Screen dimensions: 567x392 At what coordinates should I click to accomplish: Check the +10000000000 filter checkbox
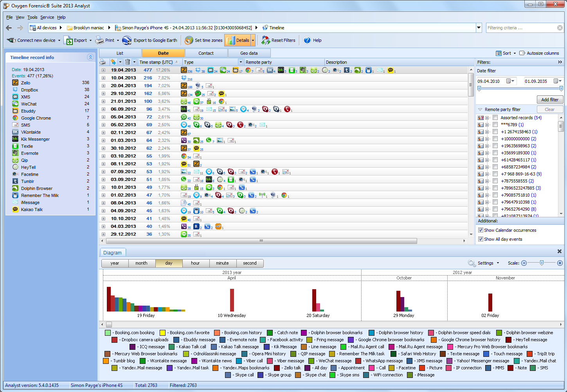click(x=495, y=139)
